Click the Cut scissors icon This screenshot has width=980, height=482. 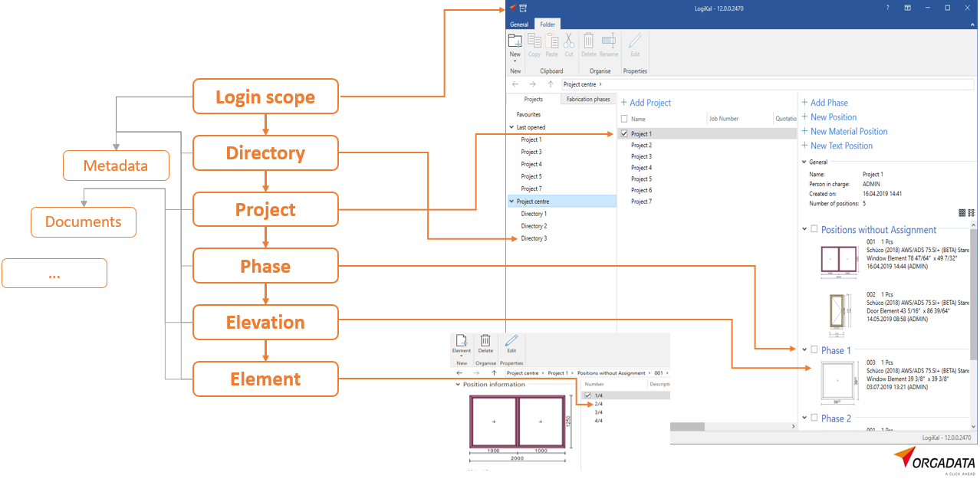point(569,41)
